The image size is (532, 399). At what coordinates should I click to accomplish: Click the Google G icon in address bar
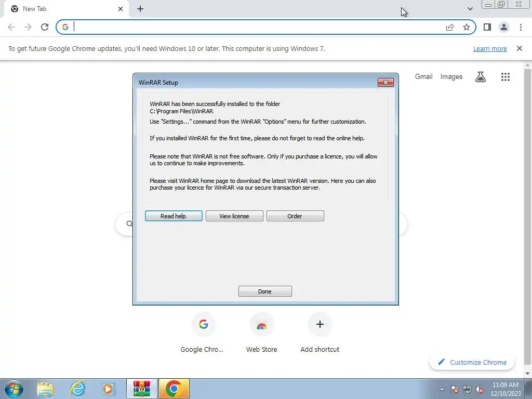tap(65, 27)
